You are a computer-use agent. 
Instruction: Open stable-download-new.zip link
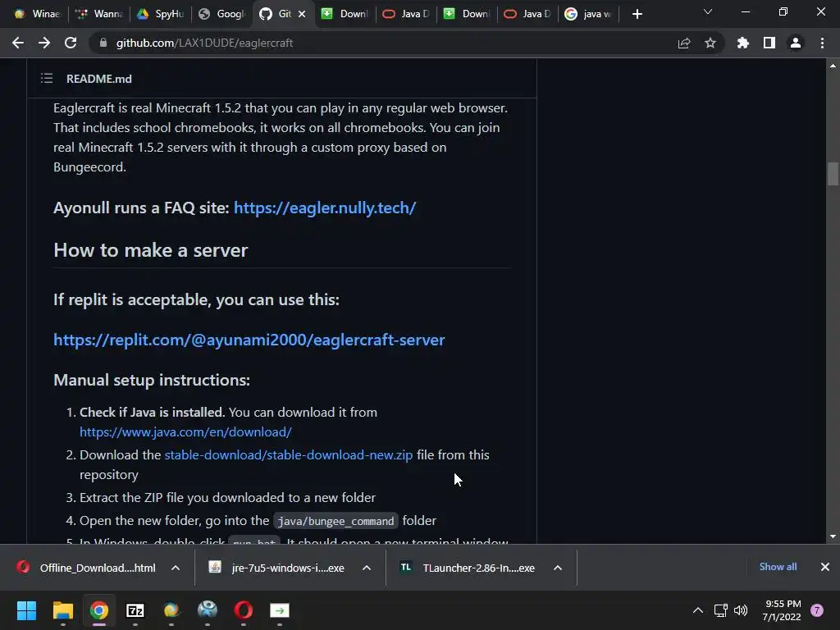click(289, 454)
